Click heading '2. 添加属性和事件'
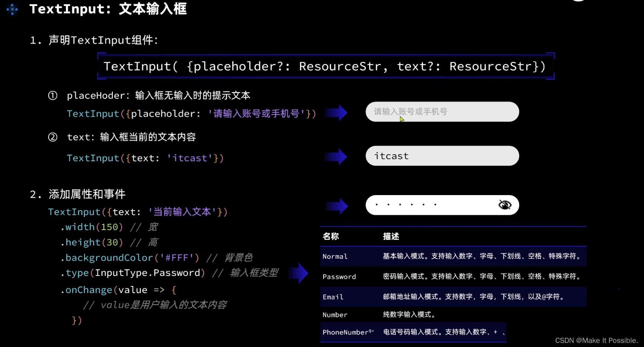Screen dimensions: 644x347 pos(77,194)
